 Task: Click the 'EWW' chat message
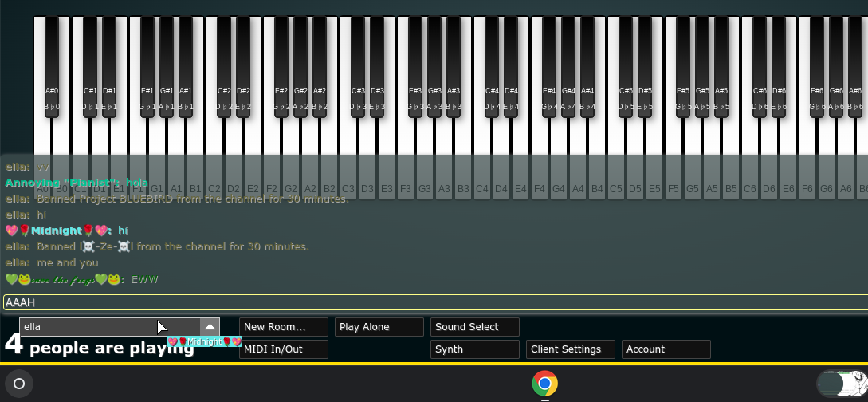tap(81, 280)
